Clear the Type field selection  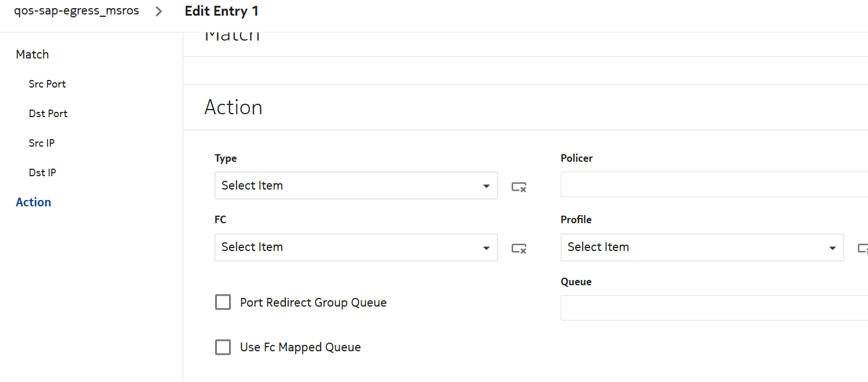click(x=518, y=187)
